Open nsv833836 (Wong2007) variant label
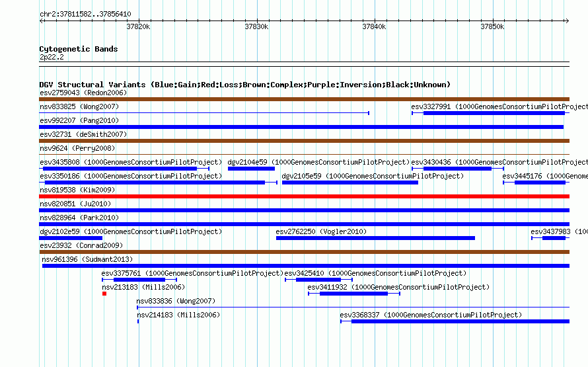This screenshot has width=588, height=367. [176, 301]
